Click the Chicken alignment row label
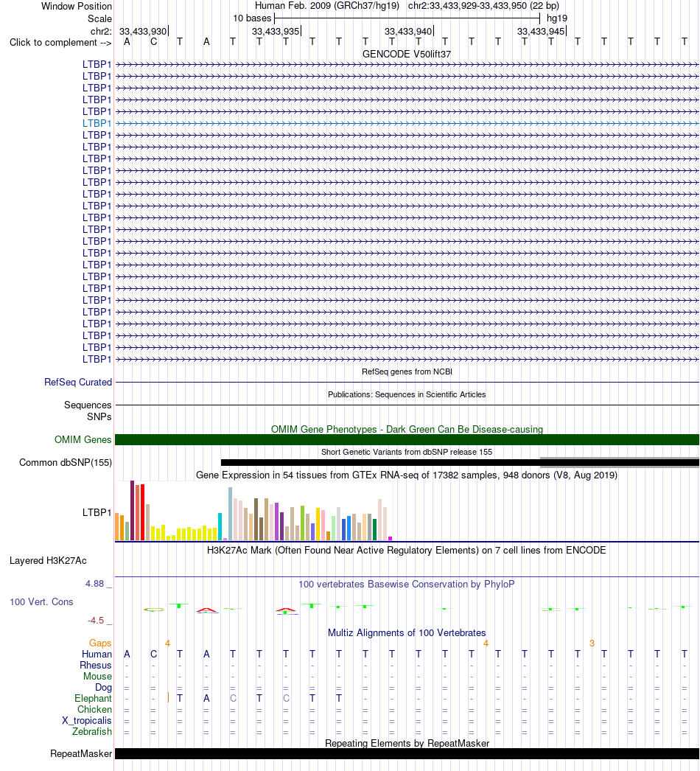 94,710
